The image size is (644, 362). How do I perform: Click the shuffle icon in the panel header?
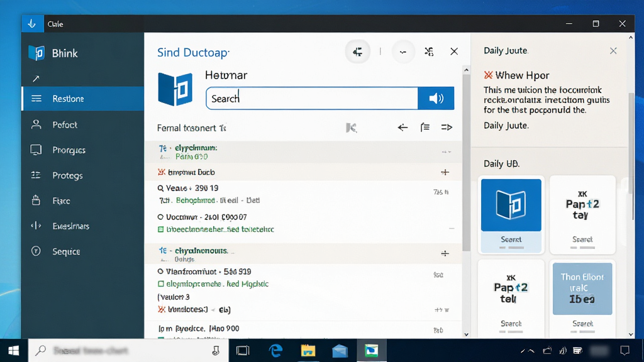429,52
